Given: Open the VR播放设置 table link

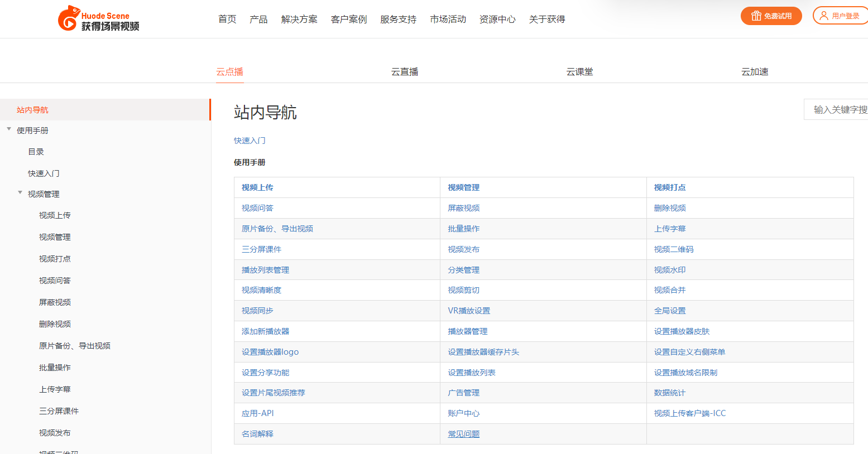Looking at the screenshot, I should tap(469, 311).
